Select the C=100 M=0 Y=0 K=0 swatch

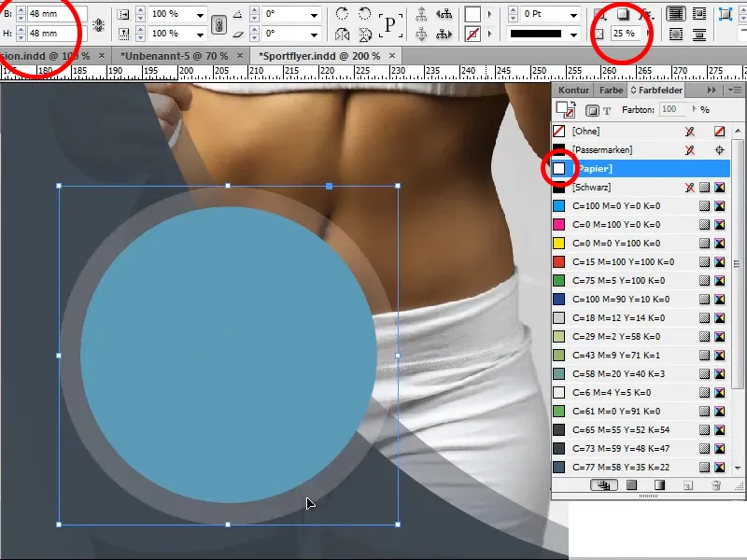pyautogui.click(x=641, y=205)
